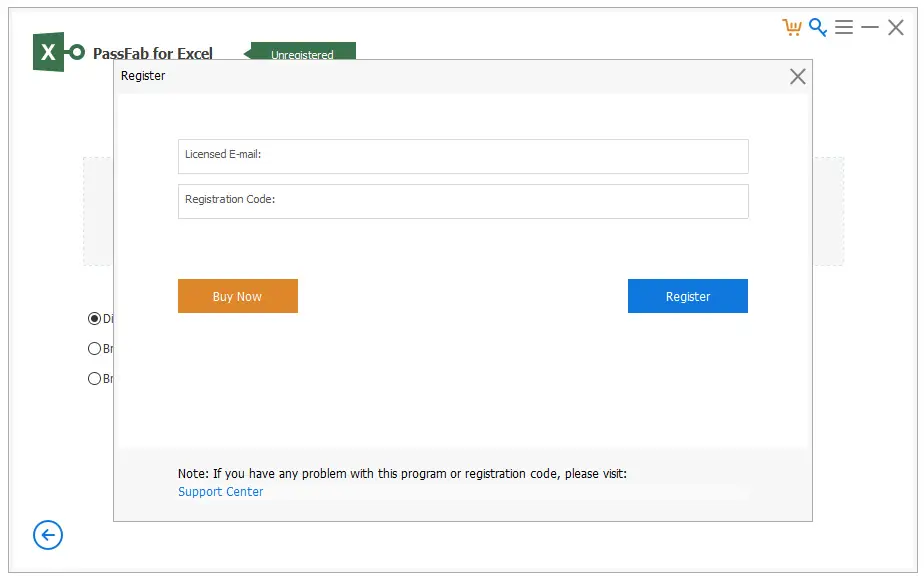This screenshot has width=924, height=579.
Task: Click the blue key registration icon
Action: coord(818,27)
